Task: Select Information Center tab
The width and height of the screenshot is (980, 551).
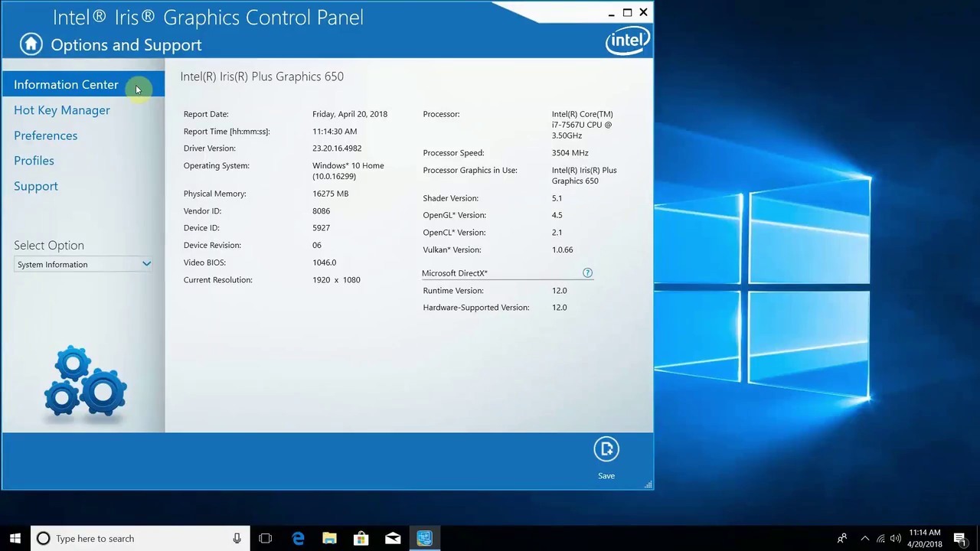Action: pyautogui.click(x=83, y=84)
